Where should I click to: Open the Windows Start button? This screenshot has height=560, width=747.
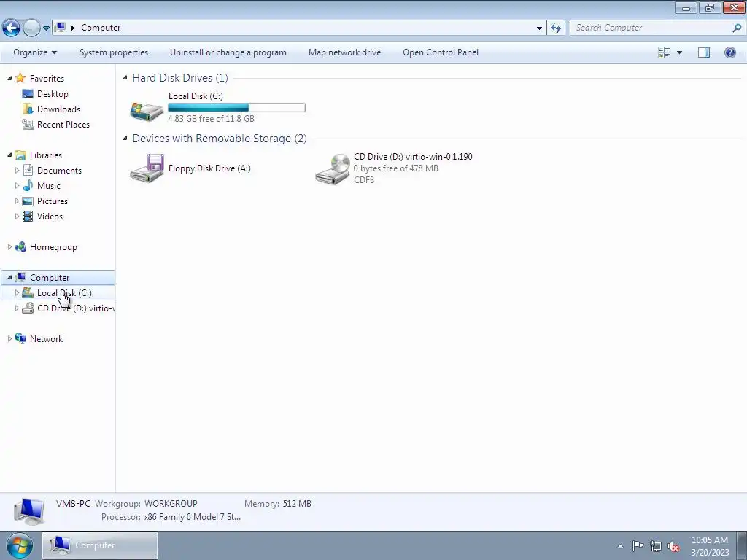pyautogui.click(x=20, y=545)
